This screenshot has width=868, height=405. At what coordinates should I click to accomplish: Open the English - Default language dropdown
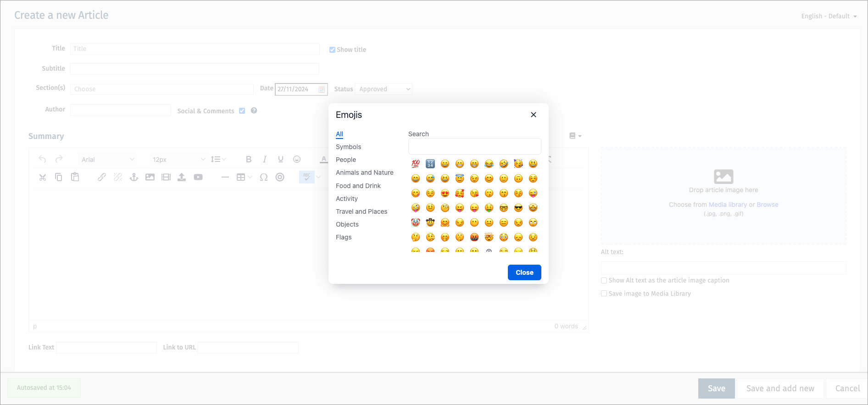(x=829, y=16)
